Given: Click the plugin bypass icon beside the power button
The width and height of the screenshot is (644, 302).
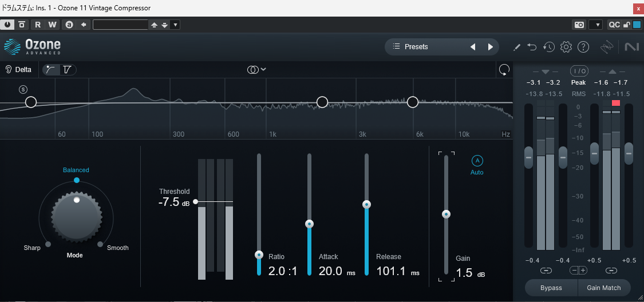Looking at the screenshot, I should pyautogui.click(x=22, y=25).
